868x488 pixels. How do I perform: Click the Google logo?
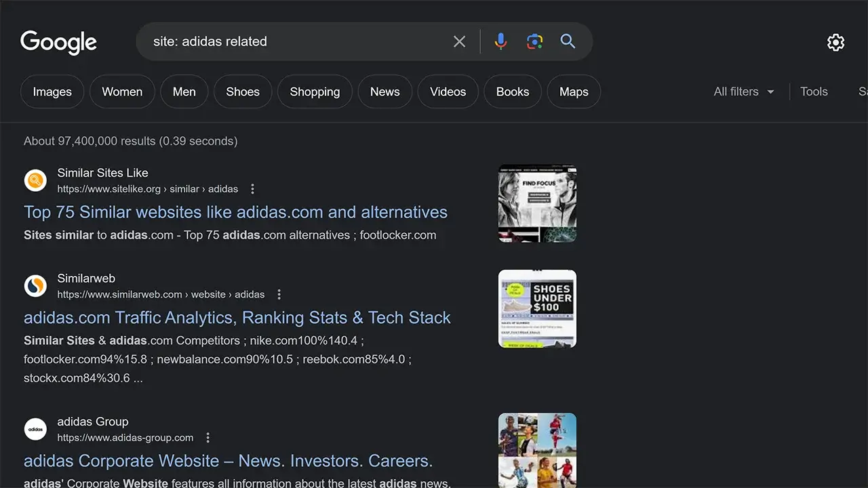[59, 42]
